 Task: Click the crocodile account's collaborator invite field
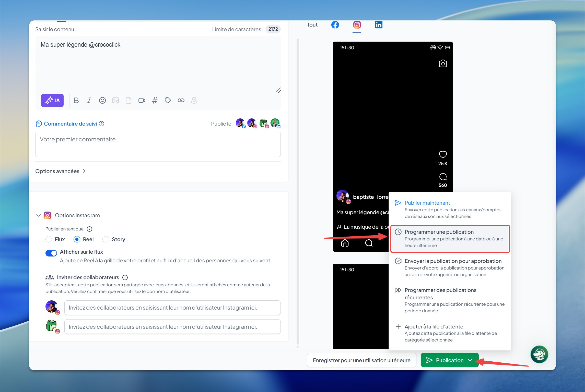pos(172,327)
